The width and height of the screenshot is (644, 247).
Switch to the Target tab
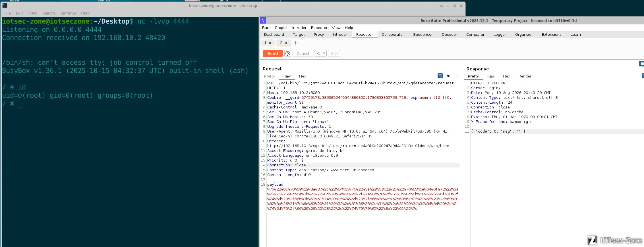pos(299,35)
